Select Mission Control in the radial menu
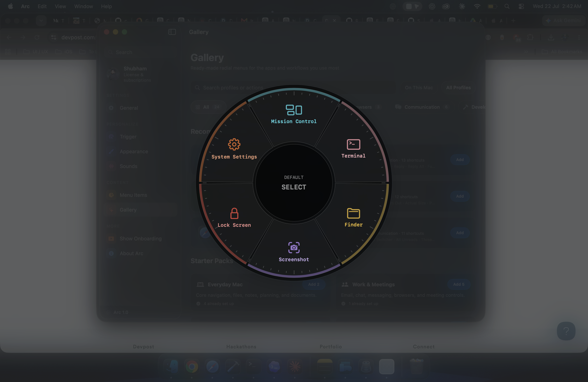Screen dimensions: 588x382 (x=294, y=114)
